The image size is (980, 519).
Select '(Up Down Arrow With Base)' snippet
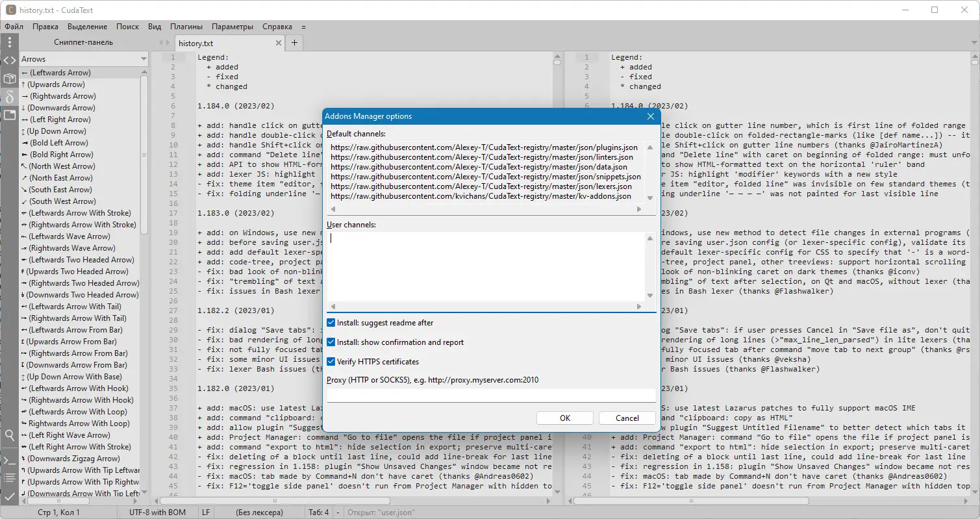pos(80,377)
